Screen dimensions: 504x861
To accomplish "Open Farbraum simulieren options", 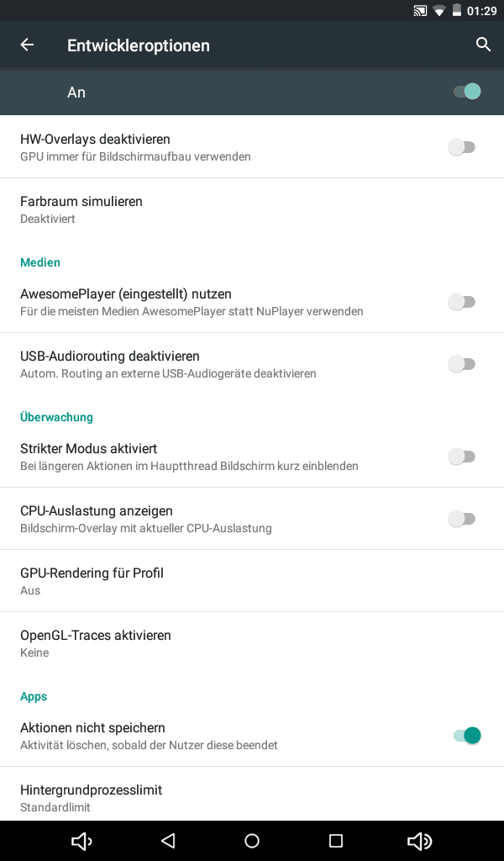I will coord(81,209).
